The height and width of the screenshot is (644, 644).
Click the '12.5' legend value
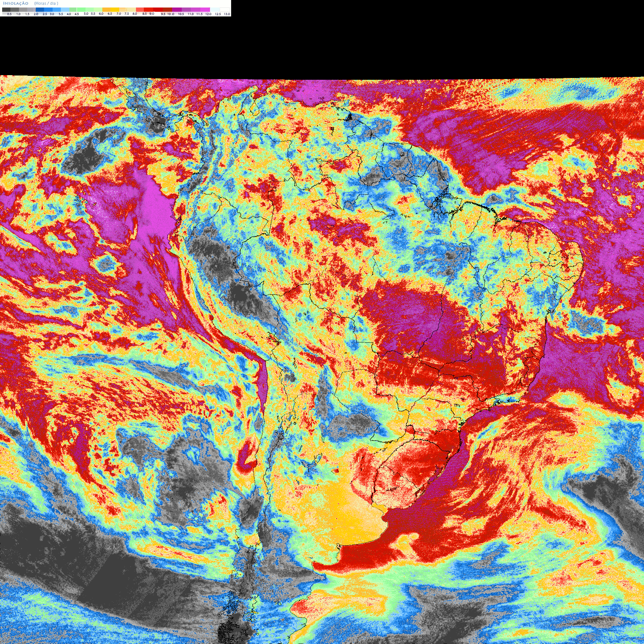coord(218,14)
